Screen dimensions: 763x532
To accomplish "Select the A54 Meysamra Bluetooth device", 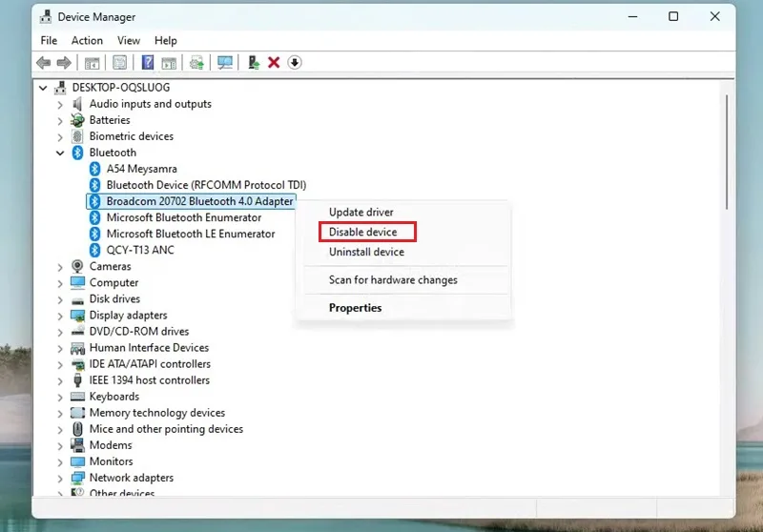I will (x=141, y=169).
